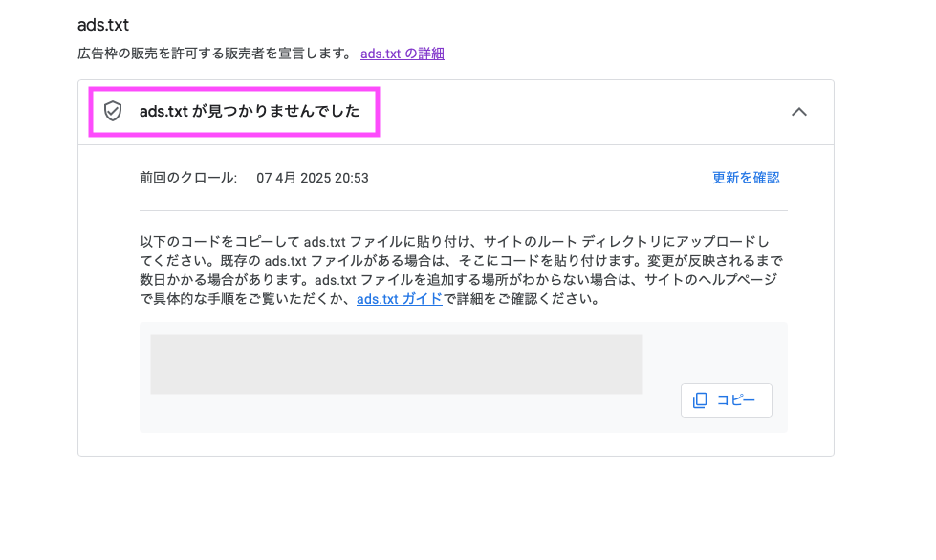
Task: Click the '前回のクロール:' label
Action: pos(188,178)
